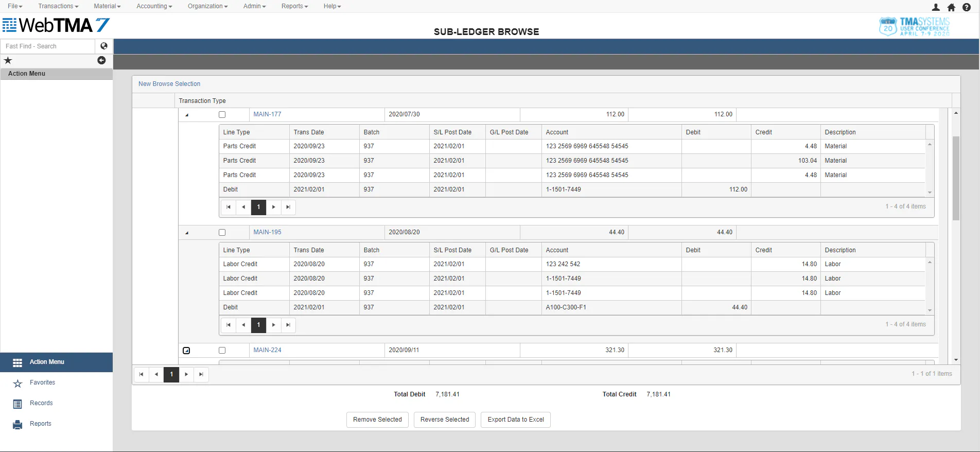
Task: Open the New Browse Selection link
Action: pos(169,84)
